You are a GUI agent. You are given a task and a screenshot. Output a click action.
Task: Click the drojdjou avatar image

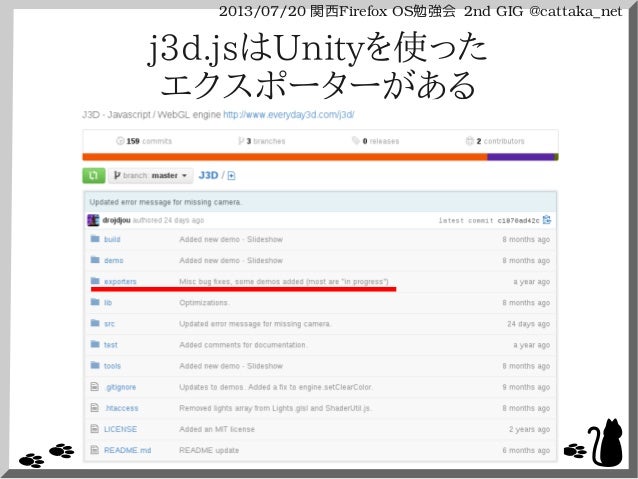click(93, 220)
